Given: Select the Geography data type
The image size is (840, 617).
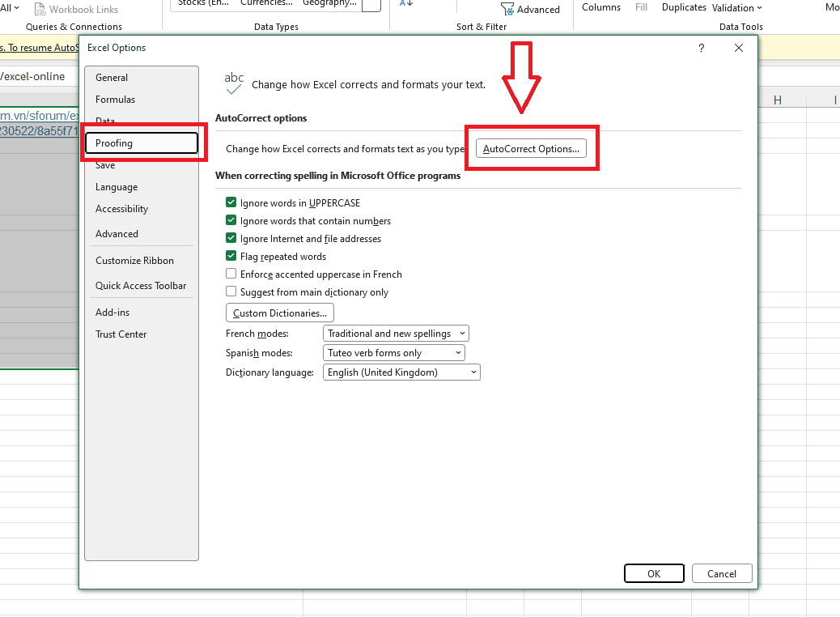Looking at the screenshot, I should (329, 3).
